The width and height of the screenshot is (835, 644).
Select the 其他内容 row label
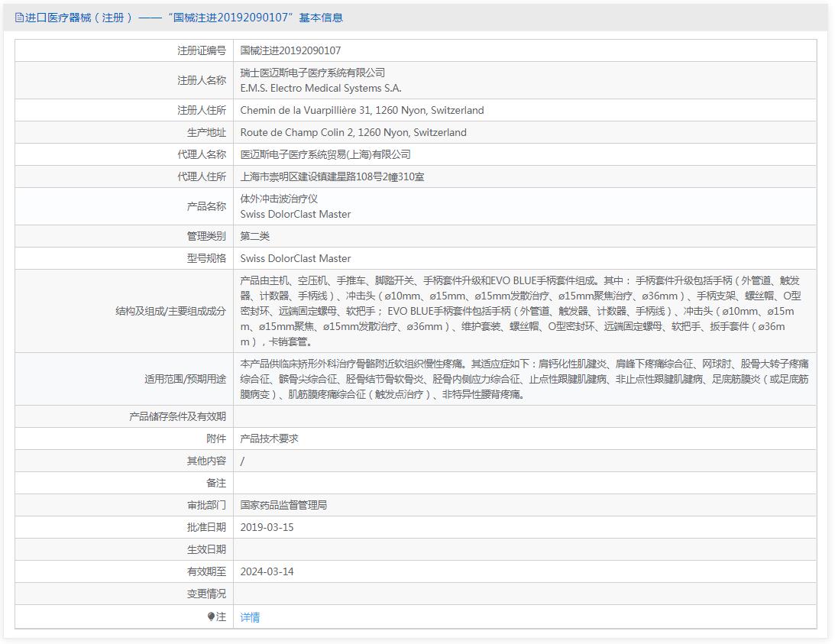coord(206,461)
